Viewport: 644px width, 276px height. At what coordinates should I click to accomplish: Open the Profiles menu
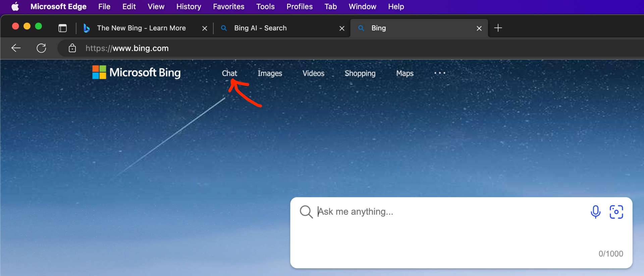coord(300,7)
